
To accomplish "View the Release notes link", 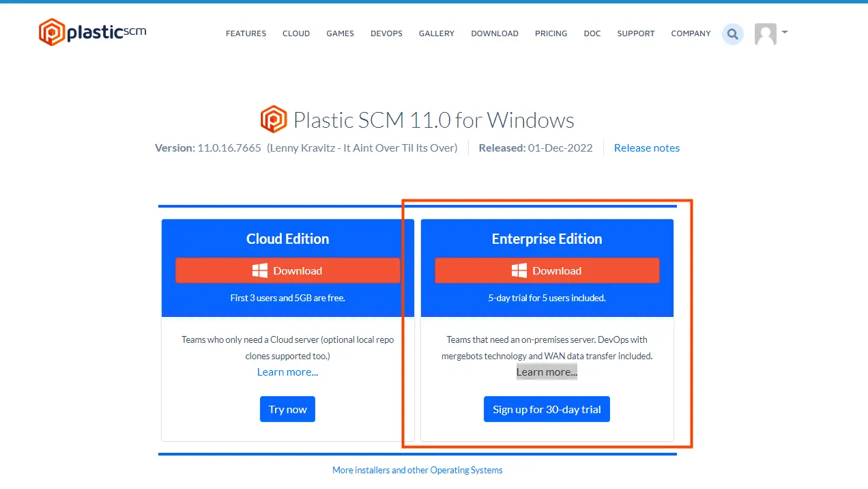I will pos(647,148).
